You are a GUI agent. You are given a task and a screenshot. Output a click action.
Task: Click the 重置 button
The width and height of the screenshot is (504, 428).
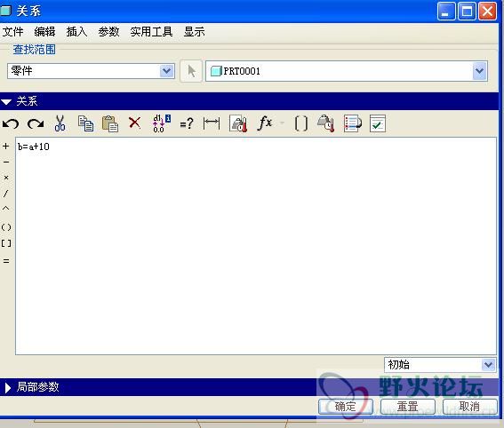pyautogui.click(x=408, y=407)
